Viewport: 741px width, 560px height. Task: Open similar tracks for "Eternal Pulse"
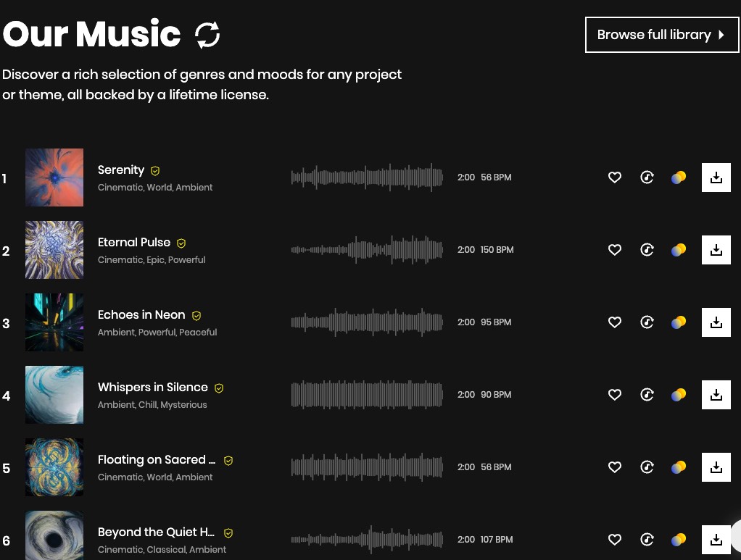pos(647,250)
